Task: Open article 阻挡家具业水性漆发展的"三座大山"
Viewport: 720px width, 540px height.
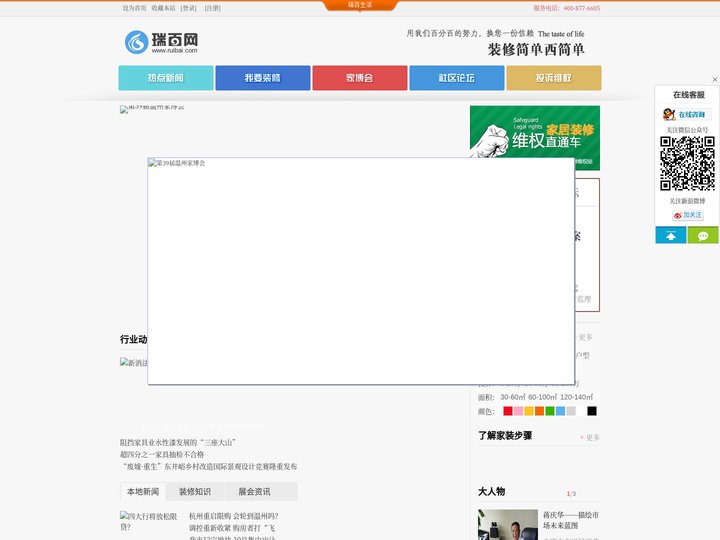Action: coord(178,443)
